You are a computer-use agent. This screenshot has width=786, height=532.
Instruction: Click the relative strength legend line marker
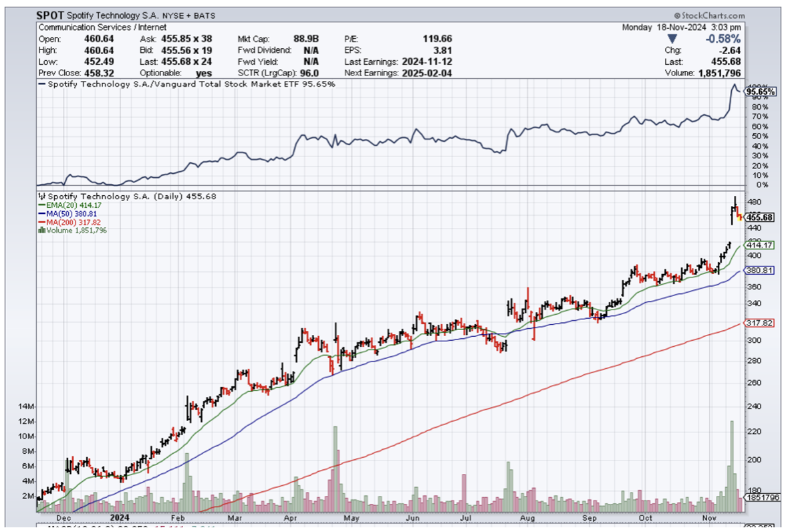point(41,84)
